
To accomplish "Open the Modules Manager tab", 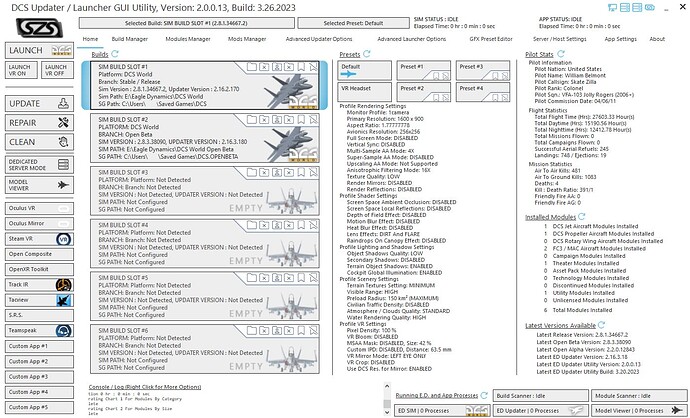I will click(188, 39).
